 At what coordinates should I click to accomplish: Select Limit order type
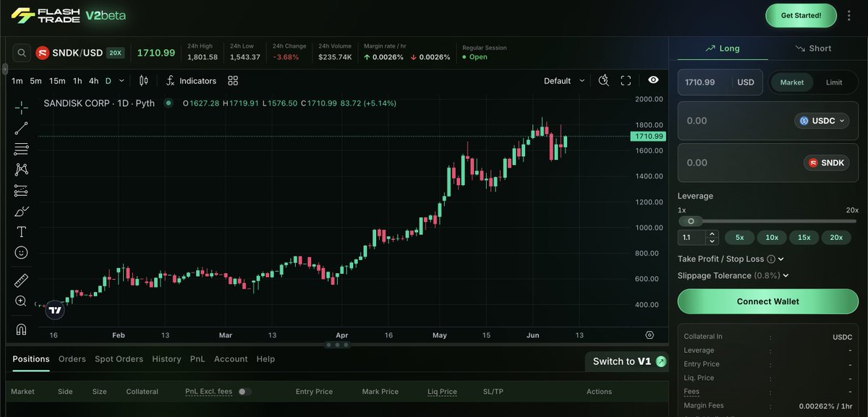[x=834, y=82]
